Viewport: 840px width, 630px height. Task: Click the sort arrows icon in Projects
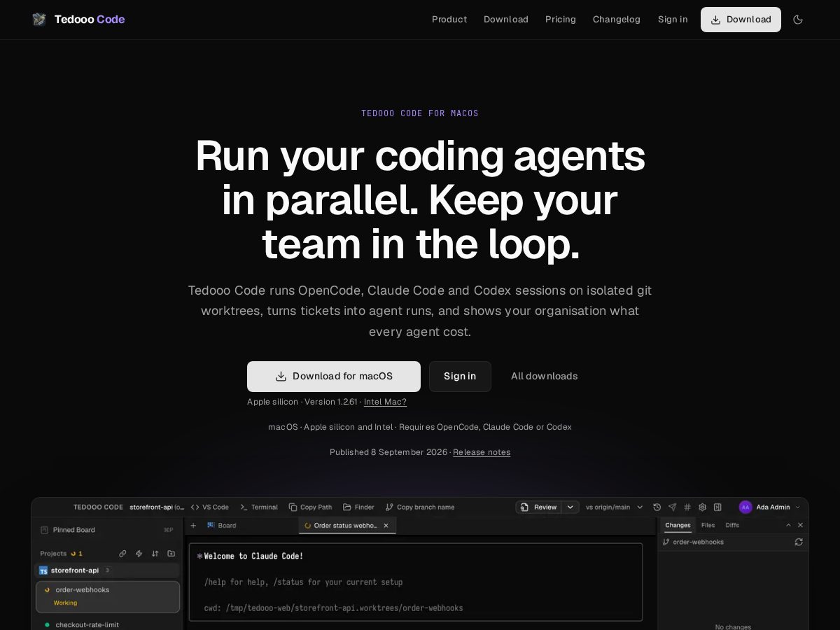pyautogui.click(x=155, y=553)
